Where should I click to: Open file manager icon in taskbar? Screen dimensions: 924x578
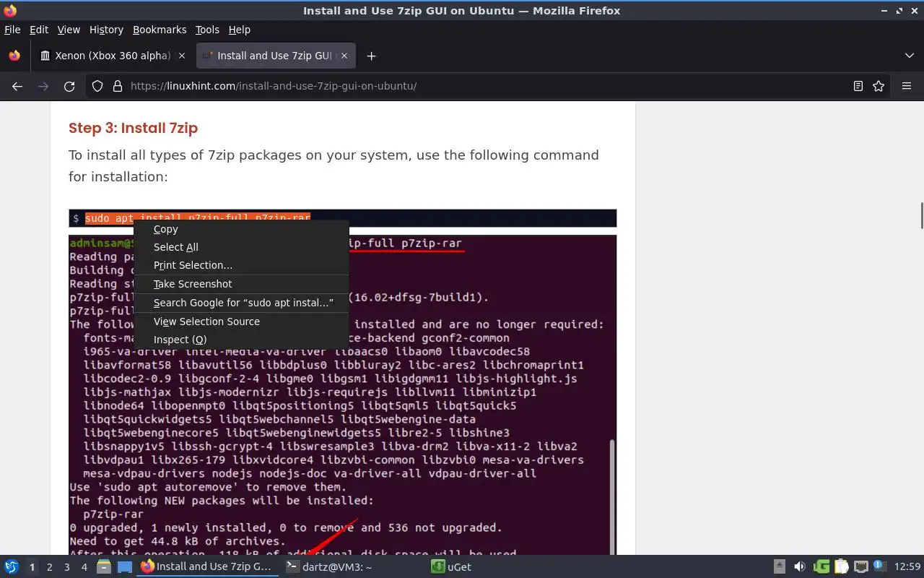pos(104,567)
